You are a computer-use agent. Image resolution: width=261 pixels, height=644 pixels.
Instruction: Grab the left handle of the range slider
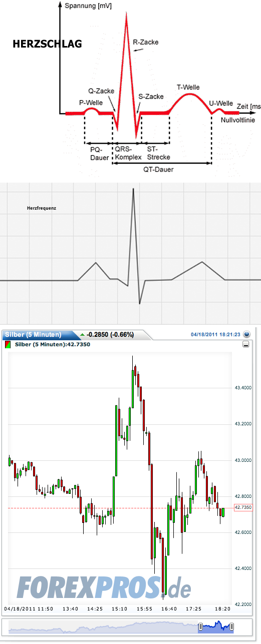click(200, 626)
